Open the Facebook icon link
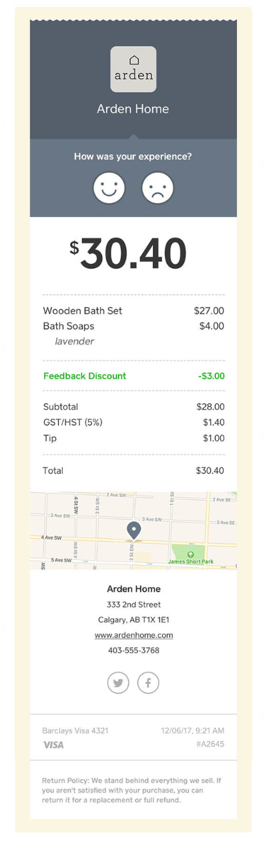 click(x=148, y=682)
